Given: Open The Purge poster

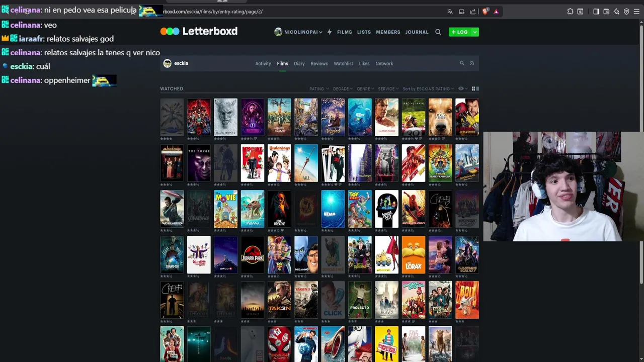Looking at the screenshot, I should [199, 163].
